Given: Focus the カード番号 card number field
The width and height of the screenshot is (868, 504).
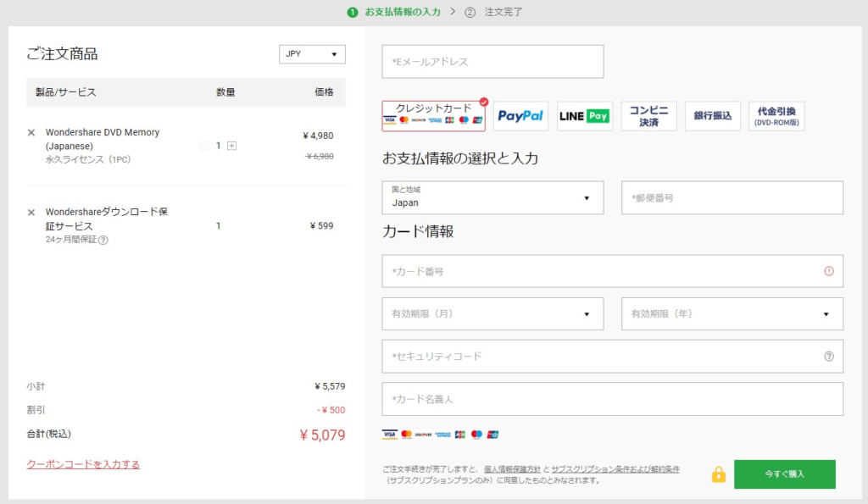Looking at the screenshot, I should tap(612, 271).
